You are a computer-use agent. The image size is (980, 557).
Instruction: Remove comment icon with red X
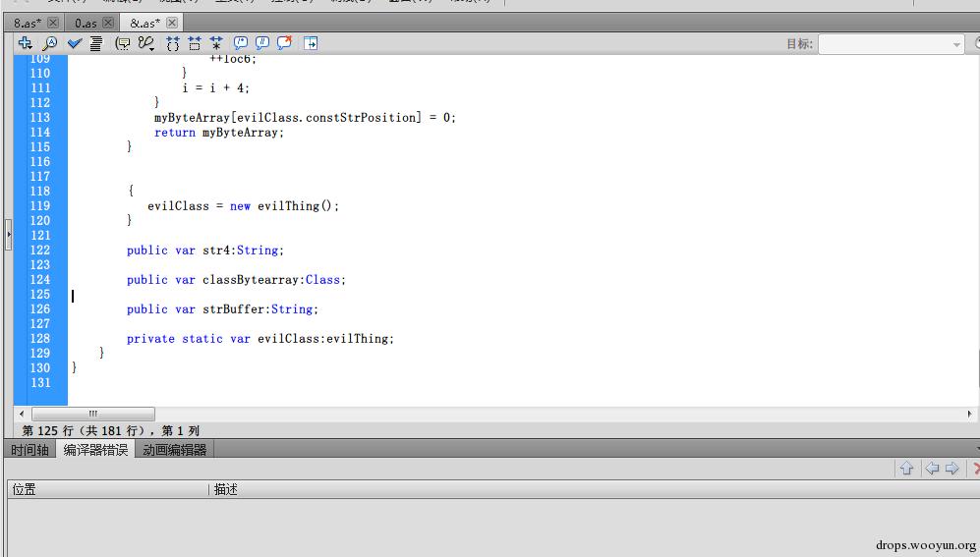(x=285, y=42)
